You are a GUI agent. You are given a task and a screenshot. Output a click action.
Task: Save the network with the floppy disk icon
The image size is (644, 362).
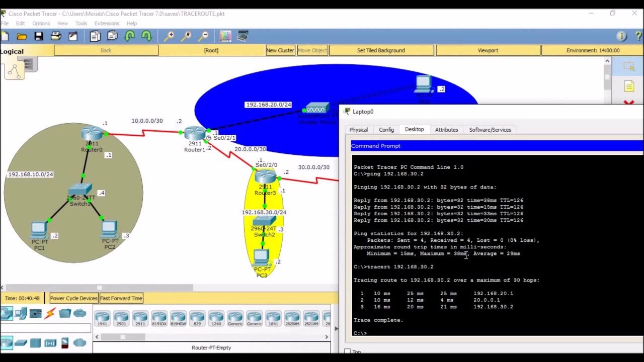pos(39,36)
